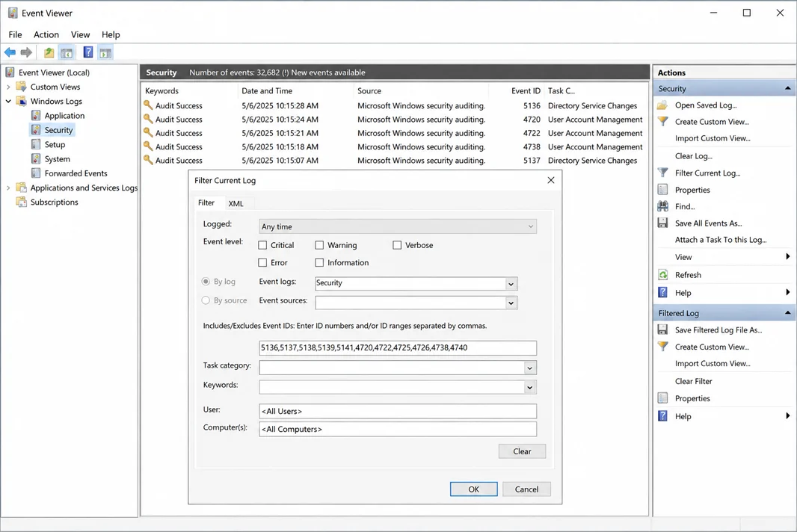Screen dimensions: 797x532
Task: Click OK to apply the filter
Action: point(474,489)
